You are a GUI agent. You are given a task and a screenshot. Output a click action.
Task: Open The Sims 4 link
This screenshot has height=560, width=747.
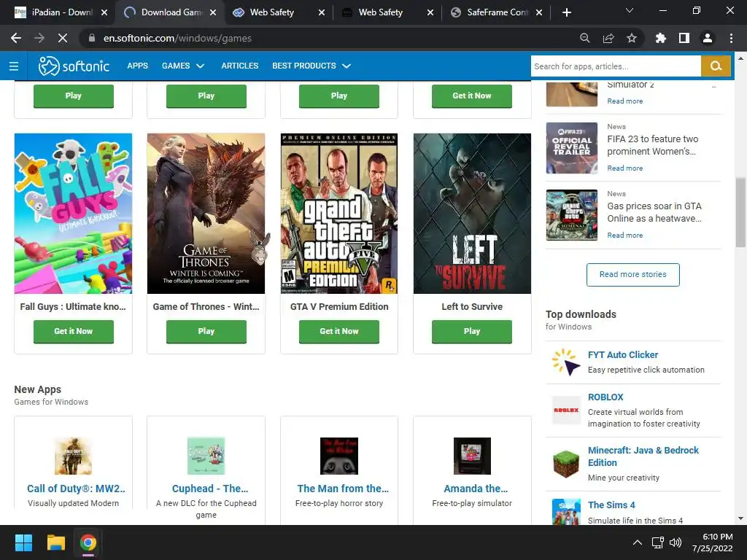tap(611, 505)
